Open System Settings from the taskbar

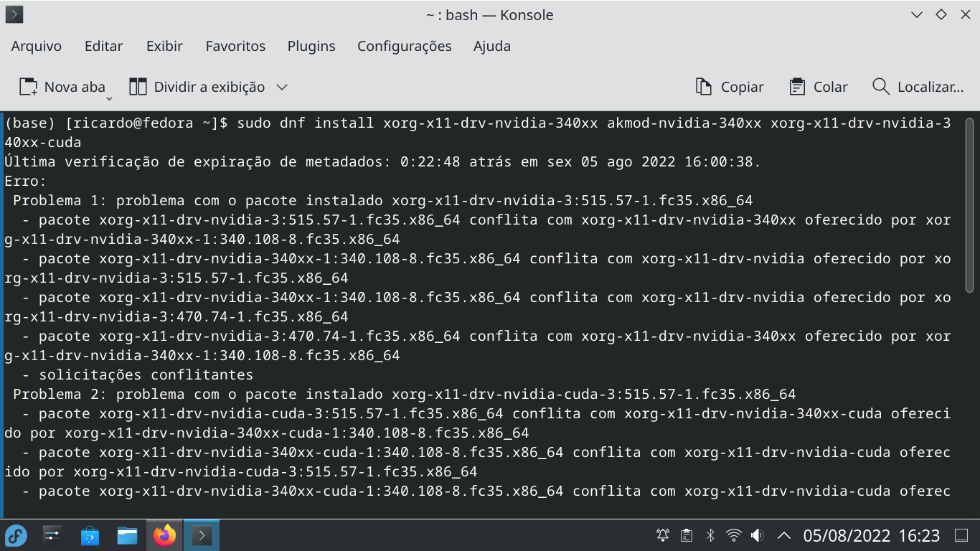(53, 535)
